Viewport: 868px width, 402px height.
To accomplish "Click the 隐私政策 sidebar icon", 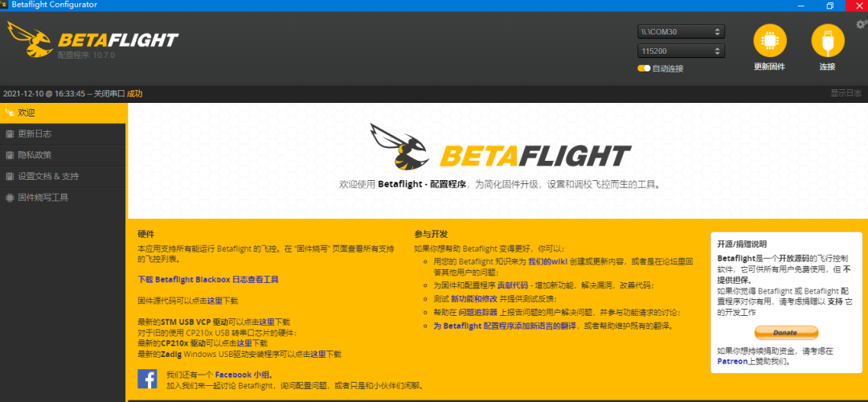I will click(9, 155).
